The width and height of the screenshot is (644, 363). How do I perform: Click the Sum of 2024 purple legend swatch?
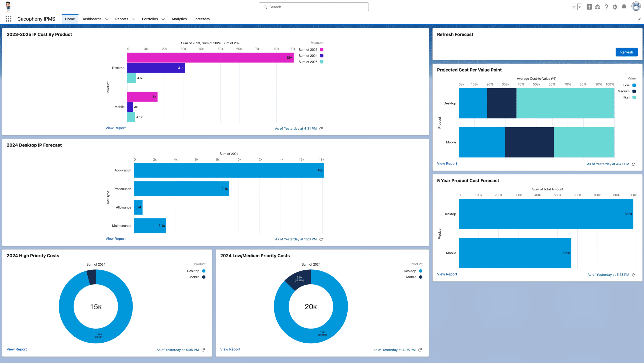pos(321,56)
